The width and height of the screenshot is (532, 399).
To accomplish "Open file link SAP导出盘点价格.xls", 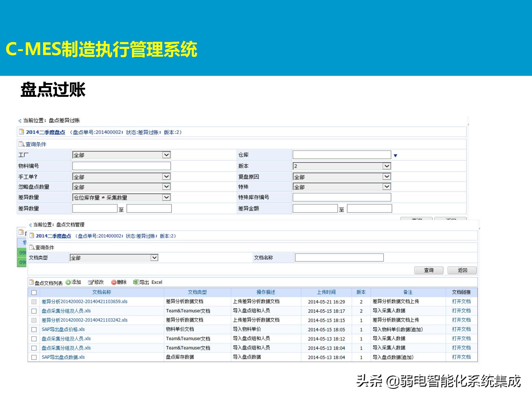I will [x=63, y=329].
